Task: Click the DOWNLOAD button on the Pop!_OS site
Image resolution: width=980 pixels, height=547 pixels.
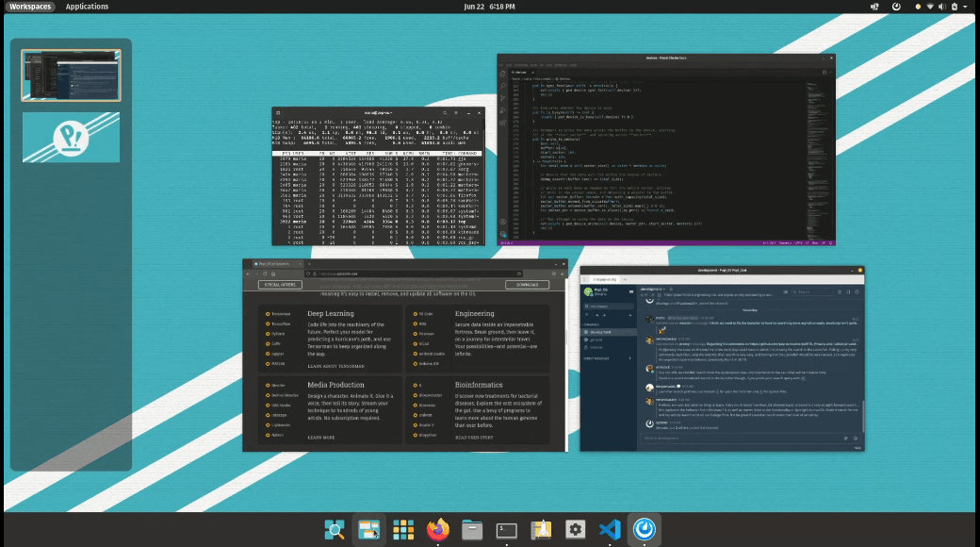Action: pyautogui.click(x=526, y=284)
